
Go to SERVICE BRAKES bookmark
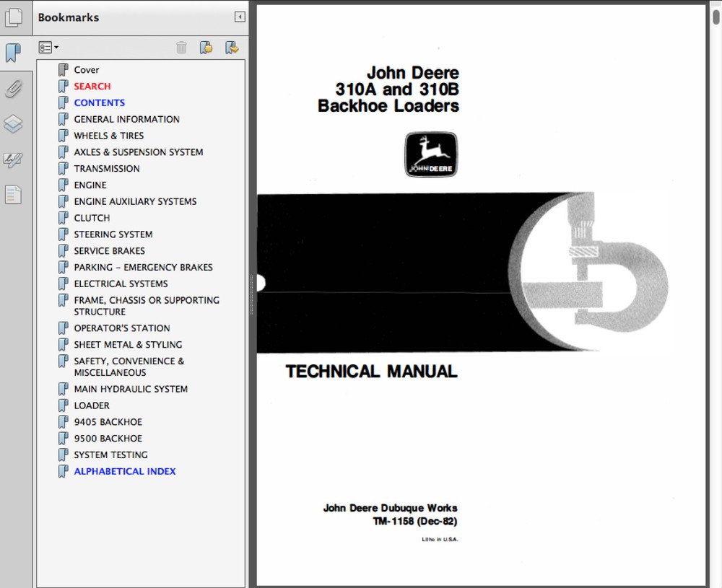110,251
